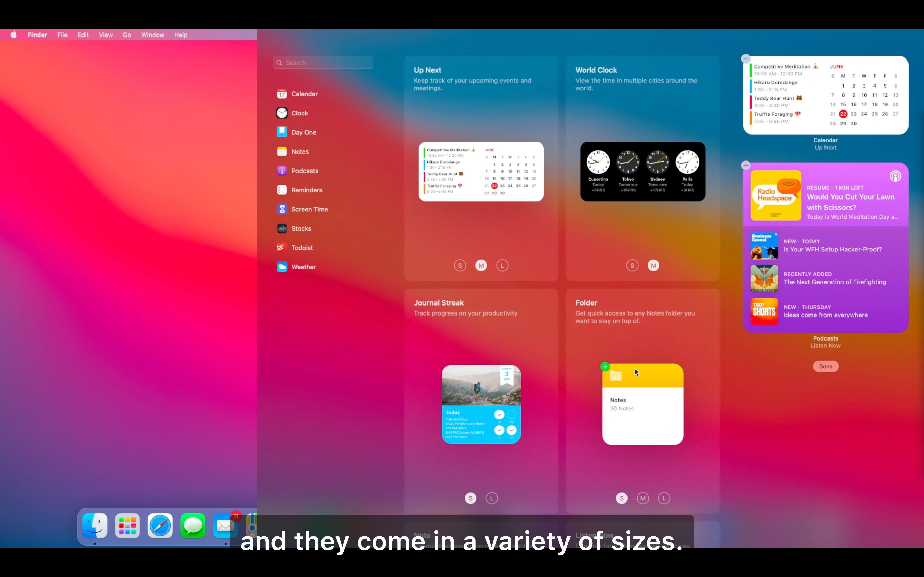The width and height of the screenshot is (924, 577).
Task: Remove the Podcasts Listen Now widget
Action: coord(746,166)
